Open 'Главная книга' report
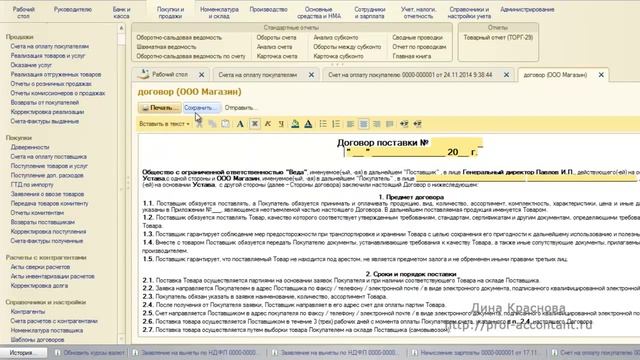Viewport: 640px width, 360px height. click(x=411, y=56)
